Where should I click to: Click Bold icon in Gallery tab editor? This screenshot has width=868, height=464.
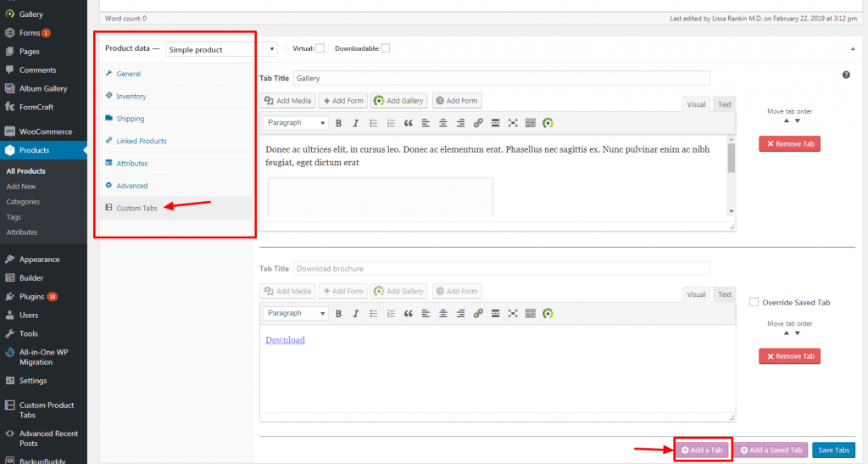(339, 123)
